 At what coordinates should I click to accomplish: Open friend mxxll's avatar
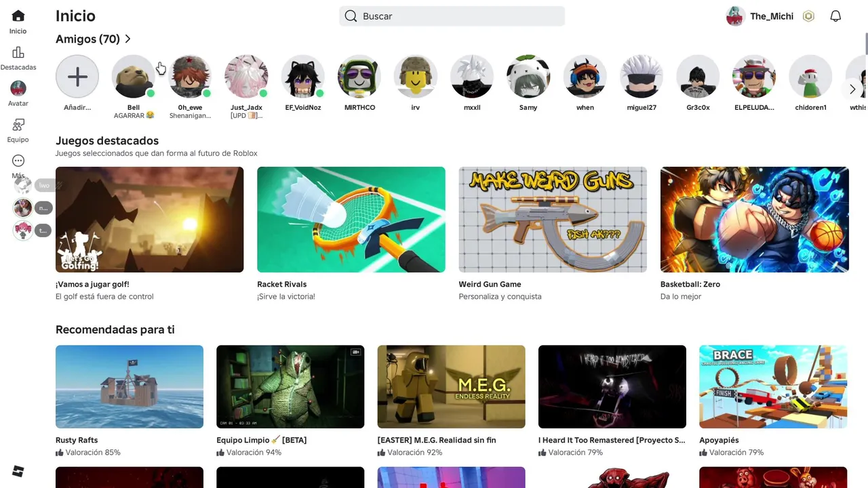[472, 77]
